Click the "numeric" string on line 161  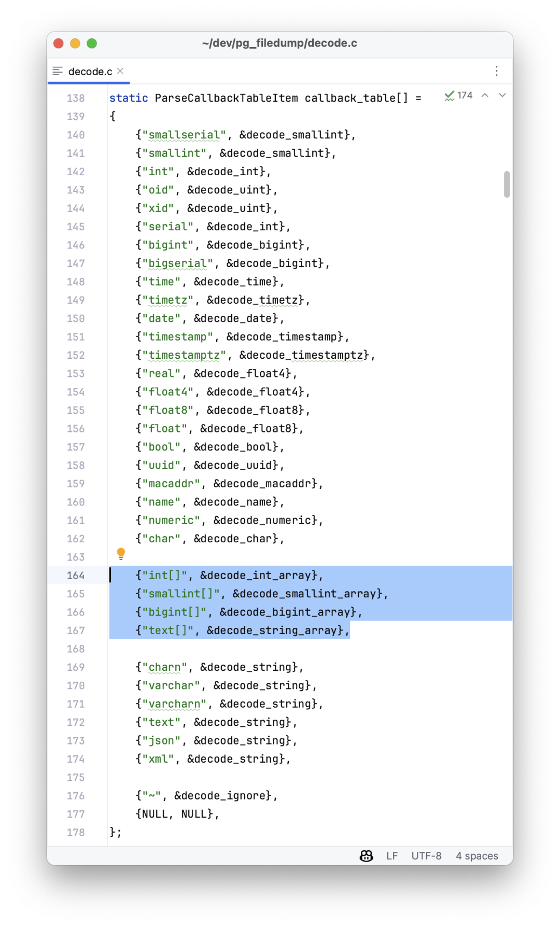171,521
